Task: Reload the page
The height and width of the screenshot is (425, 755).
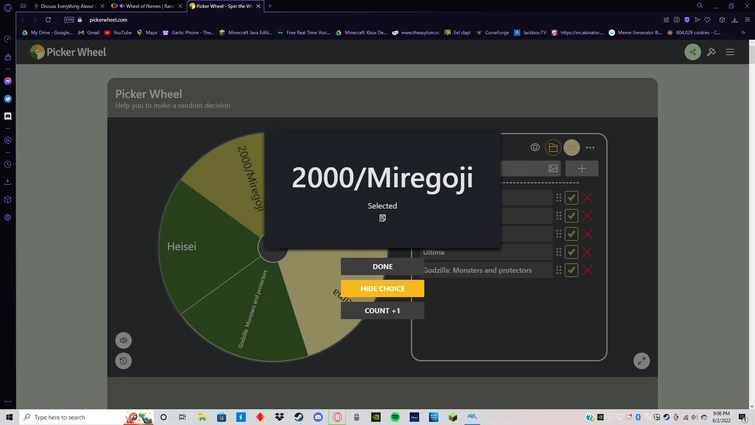Action: (48, 20)
